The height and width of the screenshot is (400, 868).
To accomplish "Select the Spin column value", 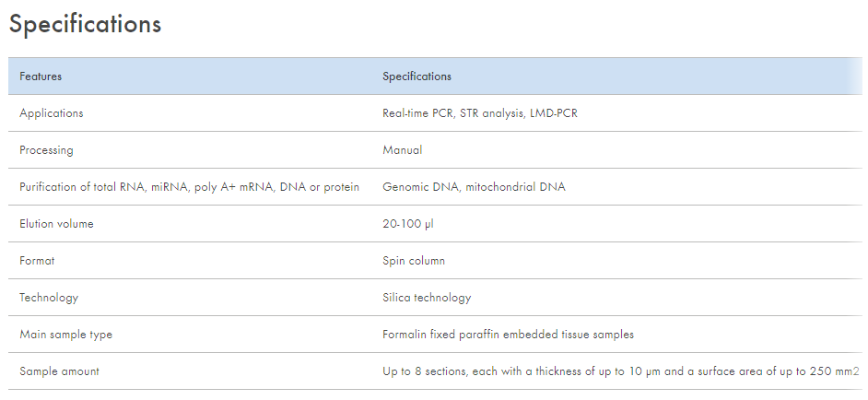I will coord(414,261).
